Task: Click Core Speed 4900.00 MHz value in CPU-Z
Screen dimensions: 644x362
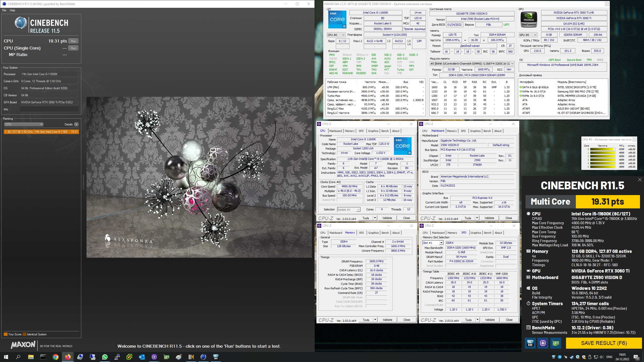Action: coord(349,187)
